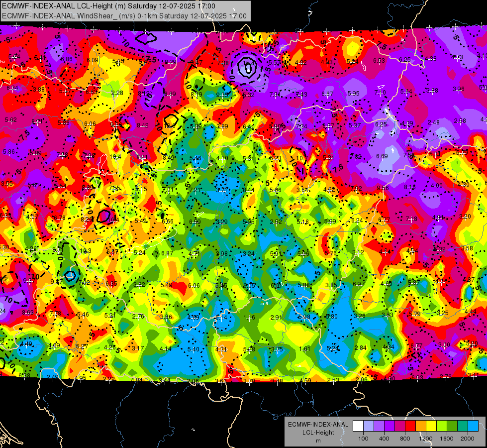
Task: Click the grid value '3.64'
Action: 302,190
